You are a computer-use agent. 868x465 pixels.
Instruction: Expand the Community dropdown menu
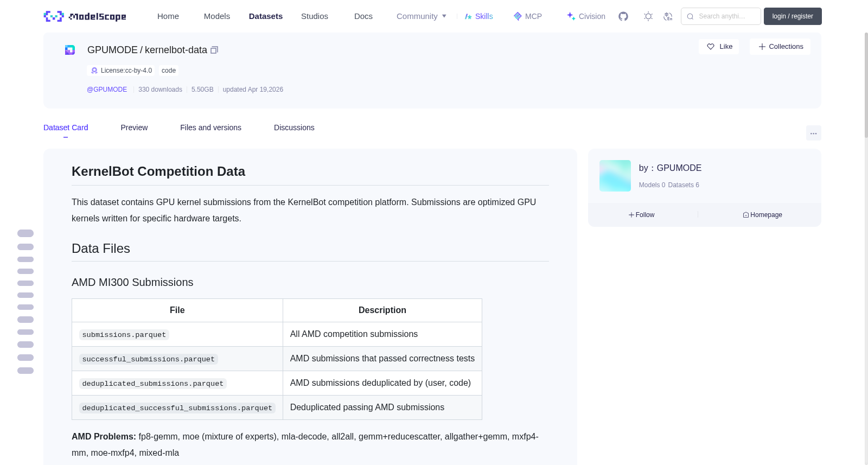coord(422,16)
